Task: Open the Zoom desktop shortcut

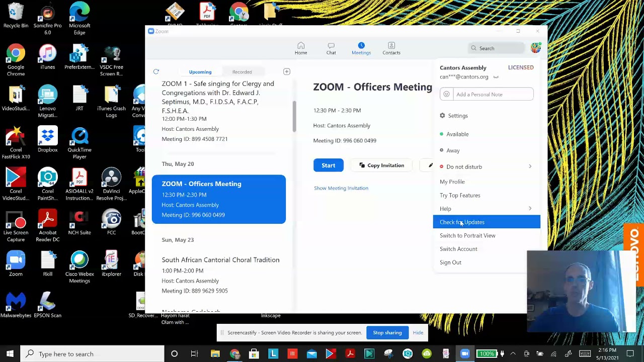Action: coord(16,263)
